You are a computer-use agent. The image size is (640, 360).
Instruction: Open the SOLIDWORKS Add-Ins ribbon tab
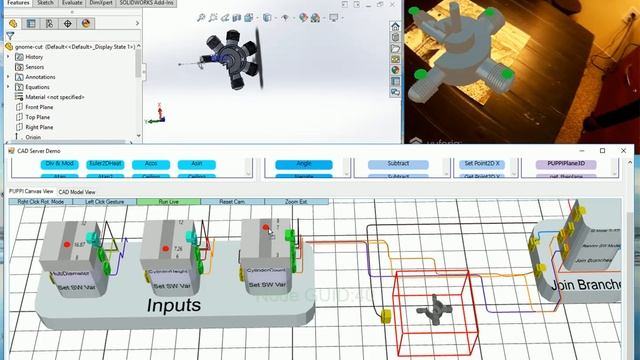click(x=147, y=3)
